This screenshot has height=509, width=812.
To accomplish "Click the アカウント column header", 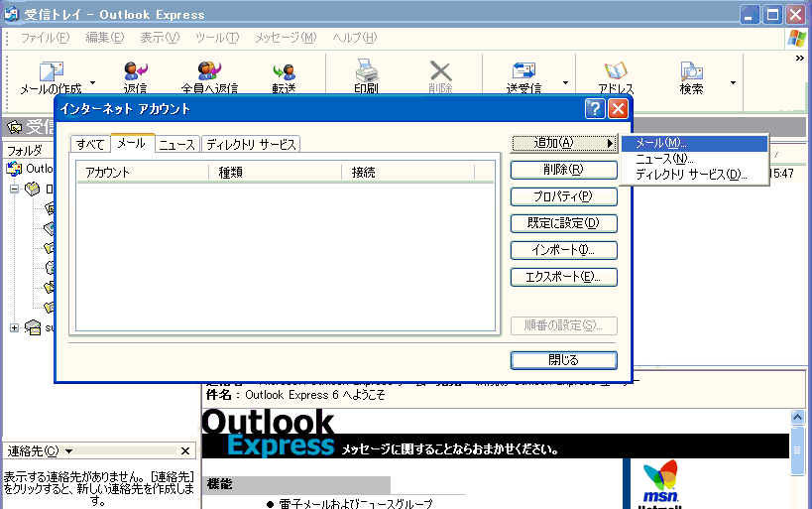I will [145, 173].
